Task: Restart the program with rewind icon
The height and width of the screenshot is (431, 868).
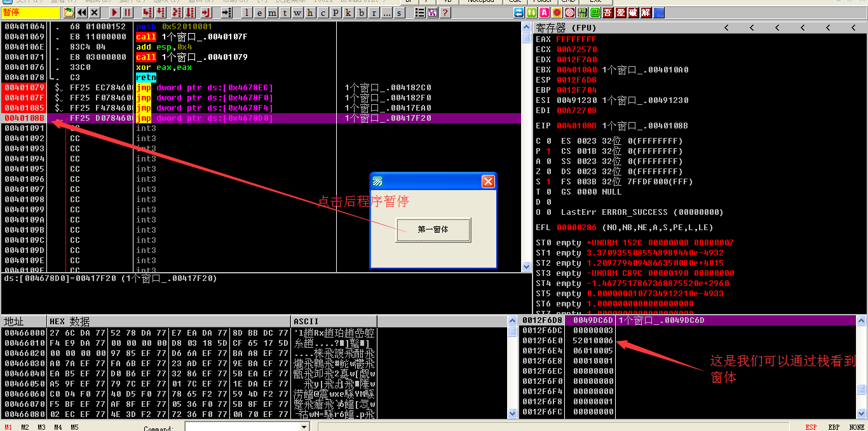Action: pos(82,13)
